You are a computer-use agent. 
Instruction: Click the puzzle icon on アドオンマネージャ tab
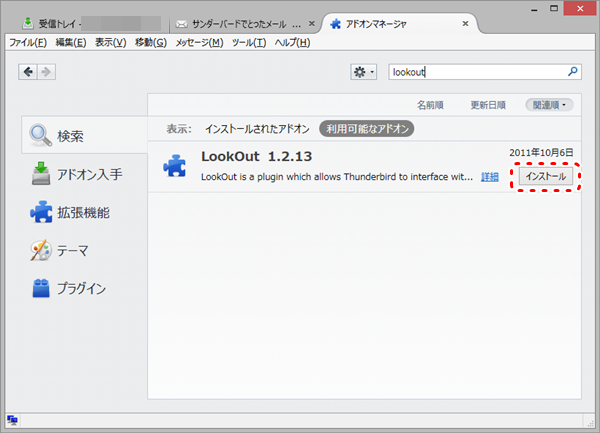pos(336,24)
